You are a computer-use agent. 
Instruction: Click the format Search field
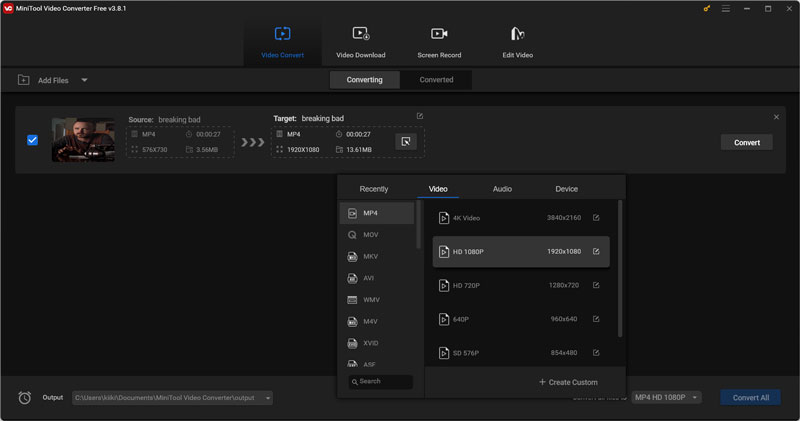click(381, 382)
